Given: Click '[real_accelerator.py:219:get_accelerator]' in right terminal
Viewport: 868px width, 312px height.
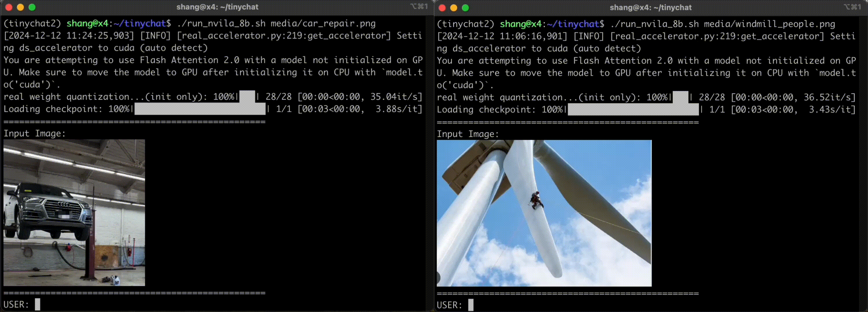Looking at the screenshot, I should 717,36.
